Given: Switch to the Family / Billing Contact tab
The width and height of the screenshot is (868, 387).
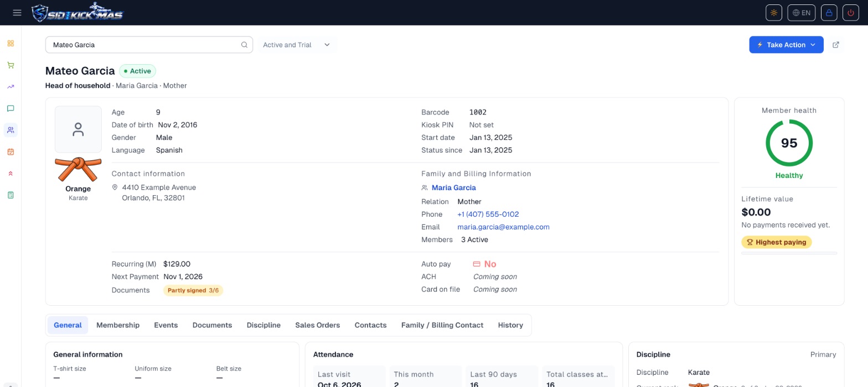Looking at the screenshot, I should (442, 325).
